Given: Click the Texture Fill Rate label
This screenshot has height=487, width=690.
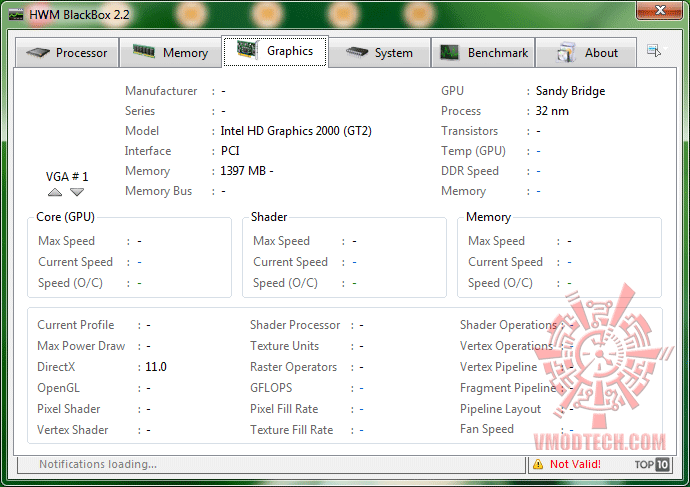Looking at the screenshot, I should (x=291, y=430).
